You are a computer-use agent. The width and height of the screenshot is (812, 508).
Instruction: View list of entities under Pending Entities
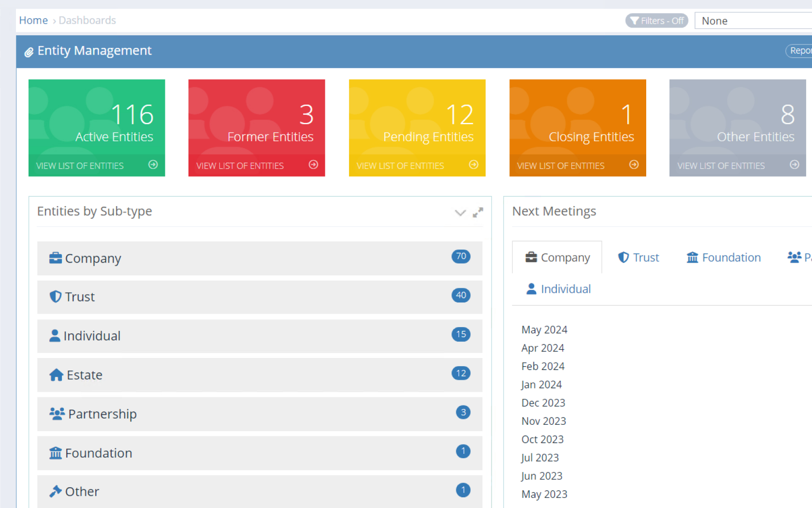pyautogui.click(x=400, y=166)
